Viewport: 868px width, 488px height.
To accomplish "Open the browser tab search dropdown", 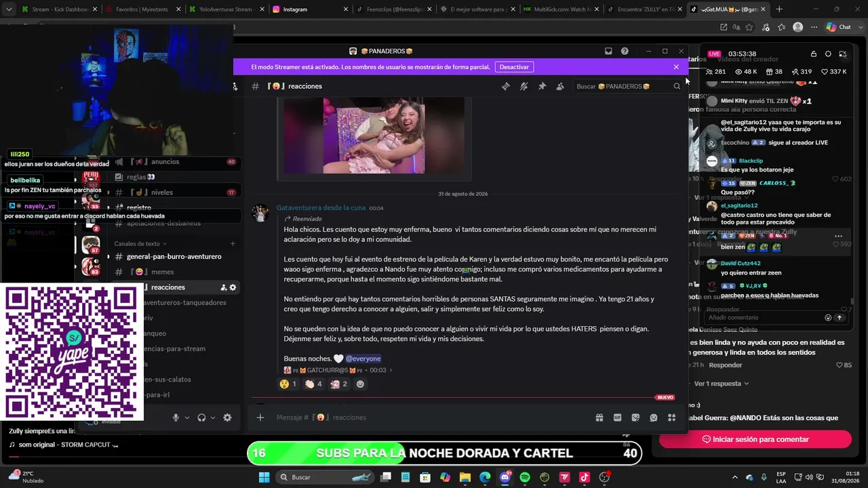I will pos(9,9).
